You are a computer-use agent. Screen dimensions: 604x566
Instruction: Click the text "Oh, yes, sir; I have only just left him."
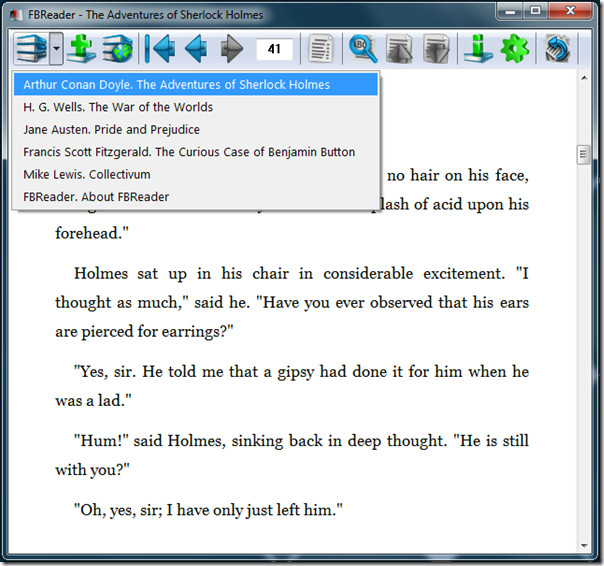pyautogui.click(x=208, y=510)
